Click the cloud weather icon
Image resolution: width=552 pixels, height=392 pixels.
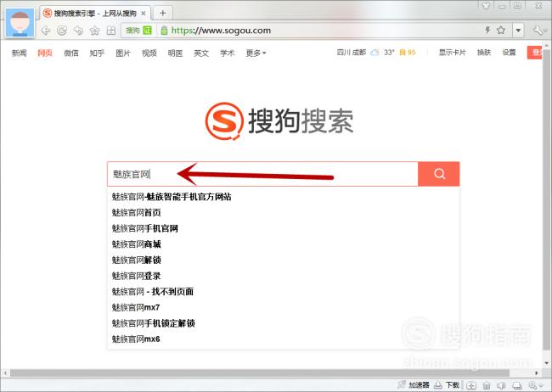point(375,53)
